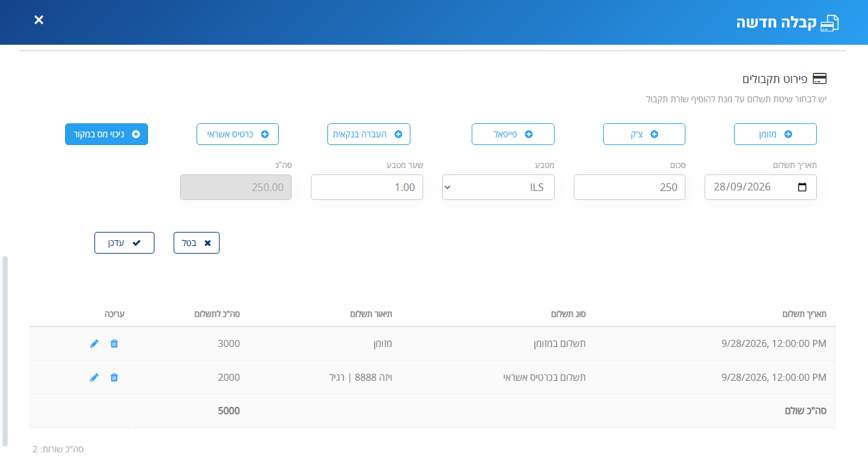Open the calendar picker in date field
This screenshot has width=868, height=460.
tap(803, 188)
